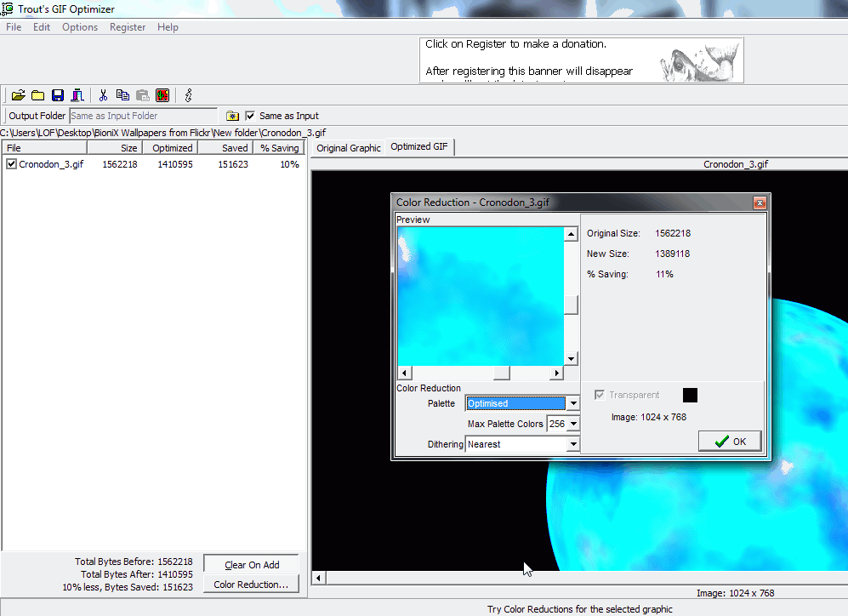Click the Image: 1024 x 768 text in dialog

(649, 418)
